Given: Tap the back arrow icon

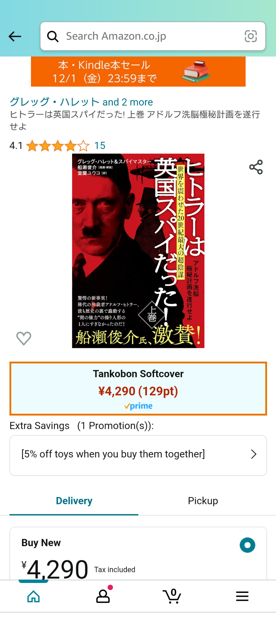Looking at the screenshot, I should pyautogui.click(x=15, y=36).
